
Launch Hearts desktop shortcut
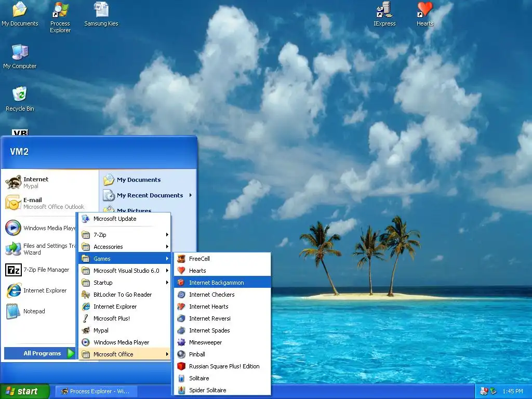(425, 14)
